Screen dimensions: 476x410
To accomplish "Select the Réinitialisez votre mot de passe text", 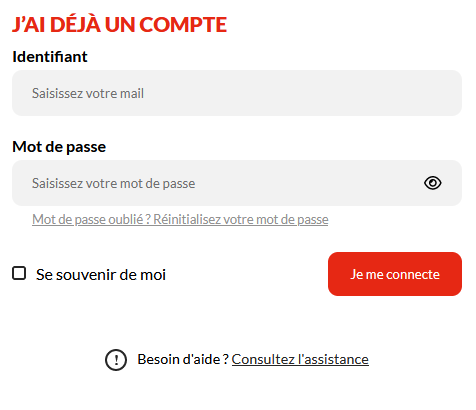I will point(241,219).
